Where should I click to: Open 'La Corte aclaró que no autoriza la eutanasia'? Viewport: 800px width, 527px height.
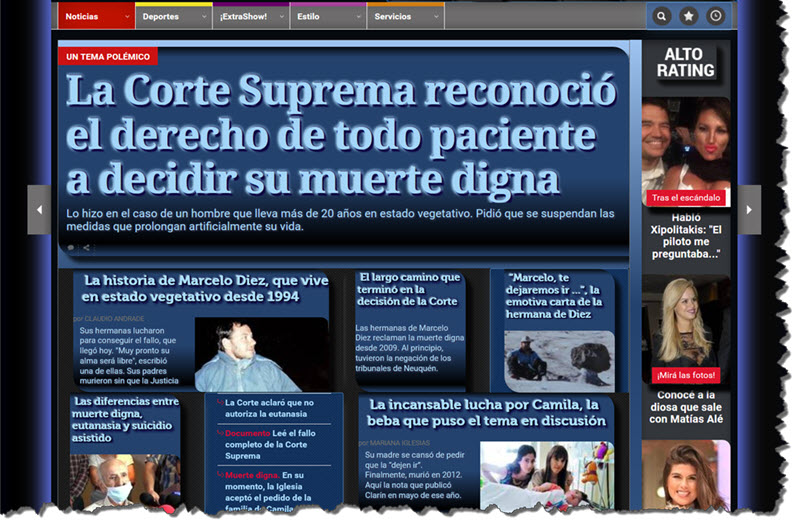tap(269, 408)
